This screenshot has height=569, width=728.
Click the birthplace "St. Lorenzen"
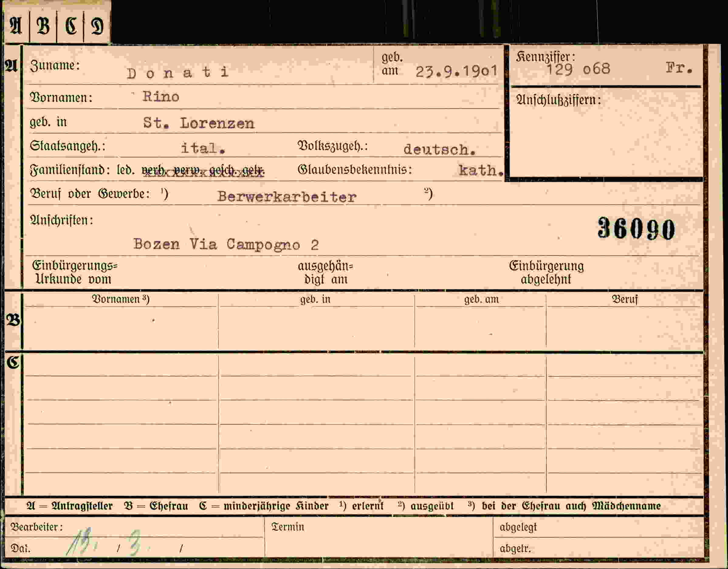(199, 123)
